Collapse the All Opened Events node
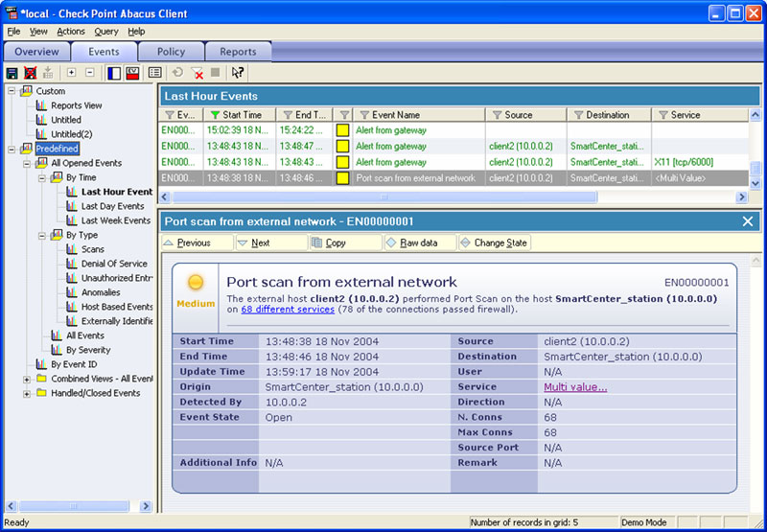The height and width of the screenshot is (532, 767). tap(27, 163)
